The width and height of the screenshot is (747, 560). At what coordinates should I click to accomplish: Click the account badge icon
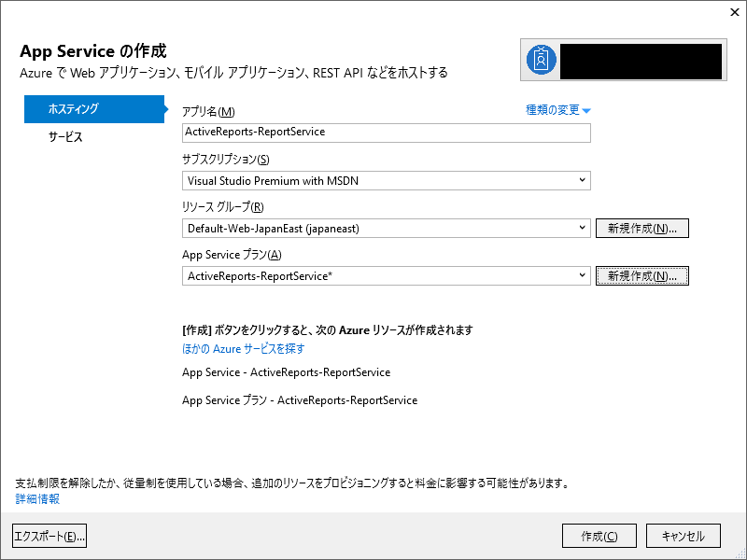click(x=542, y=60)
